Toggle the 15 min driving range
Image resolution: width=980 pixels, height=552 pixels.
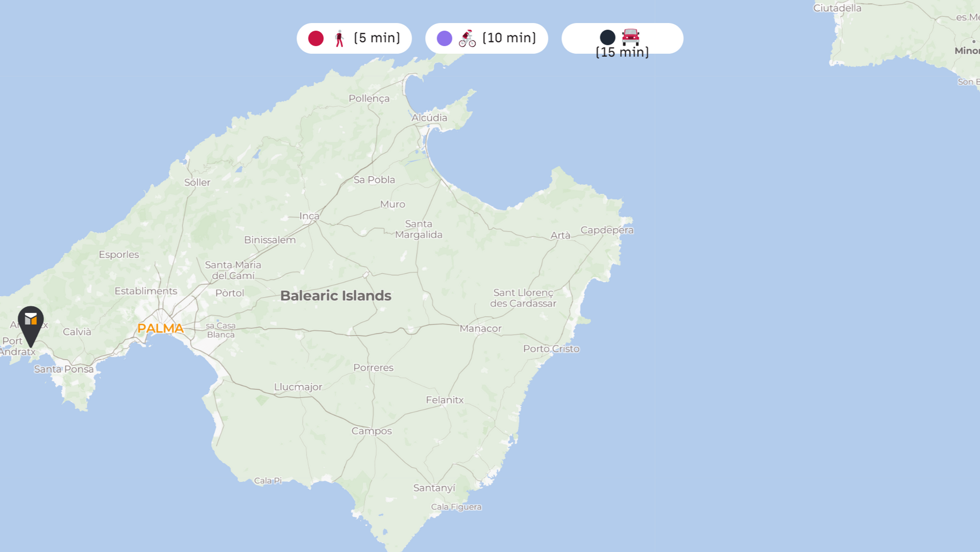[x=622, y=52]
